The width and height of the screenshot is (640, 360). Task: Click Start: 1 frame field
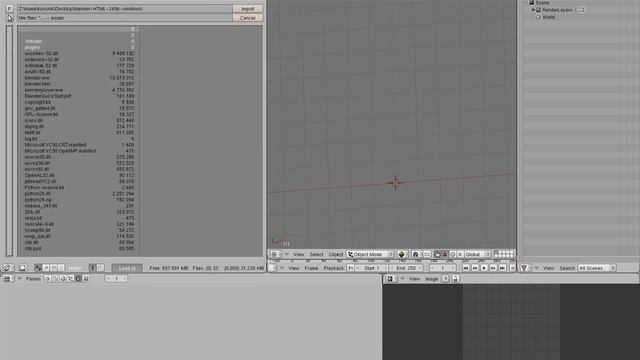pyautogui.click(x=372, y=268)
